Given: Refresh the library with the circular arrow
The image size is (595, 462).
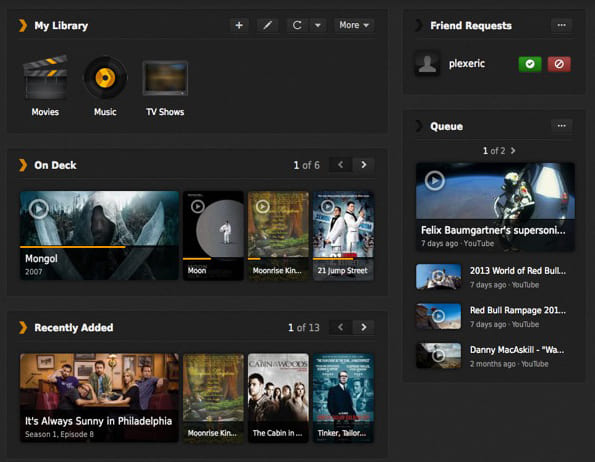Looking at the screenshot, I should click(x=298, y=25).
